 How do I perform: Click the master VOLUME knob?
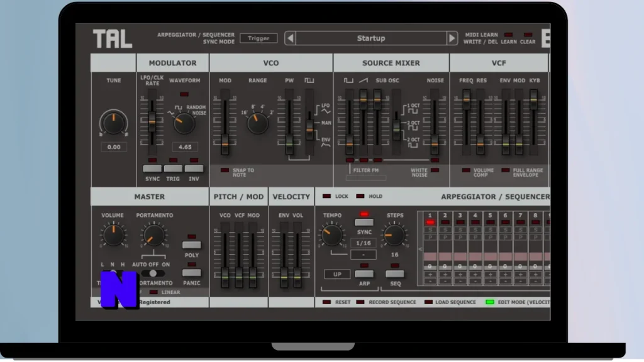pos(113,235)
